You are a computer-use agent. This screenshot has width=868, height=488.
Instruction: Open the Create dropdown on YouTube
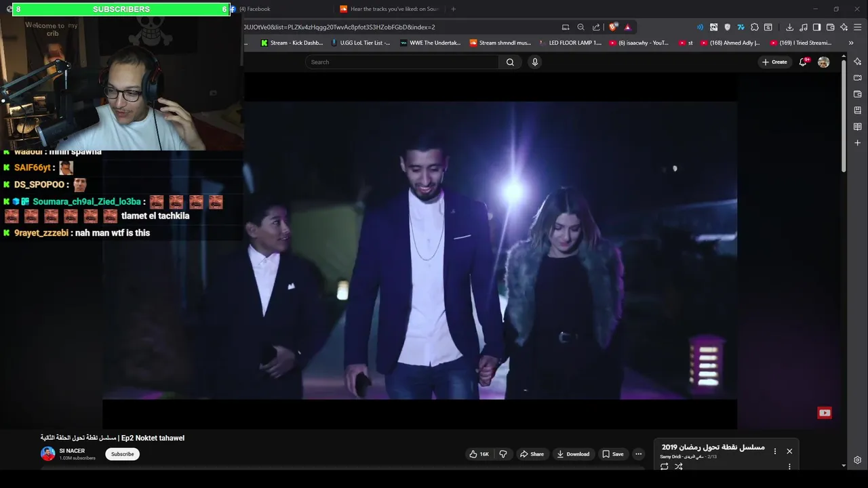pos(774,62)
